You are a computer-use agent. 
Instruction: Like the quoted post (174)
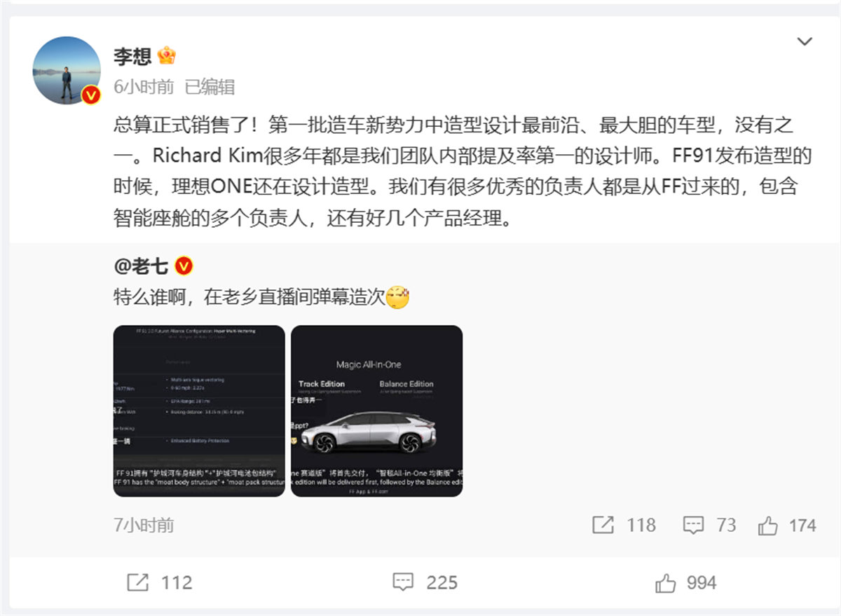pyautogui.click(x=768, y=525)
